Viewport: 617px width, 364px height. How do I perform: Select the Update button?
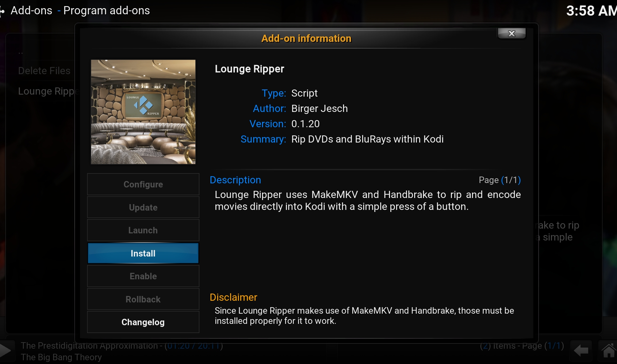coord(143,208)
